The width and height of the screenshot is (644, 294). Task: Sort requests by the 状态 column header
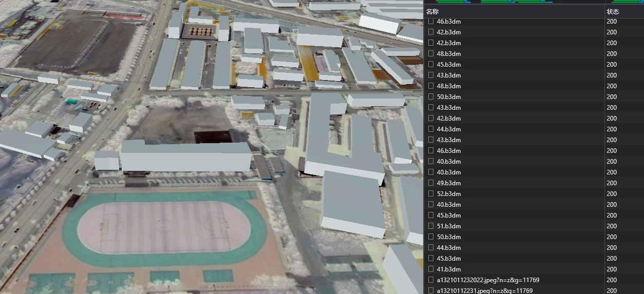pyautogui.click(x=624, y=11)
